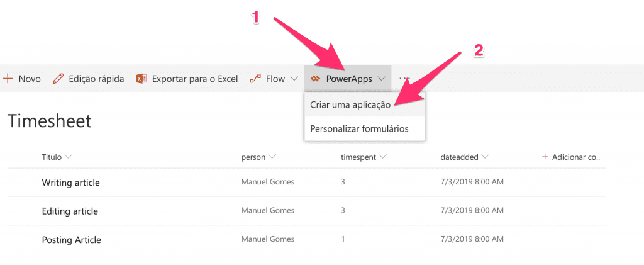
Task: Click Exportar para o Excel button
Action: pyautogui.click(x=187, y=79)
